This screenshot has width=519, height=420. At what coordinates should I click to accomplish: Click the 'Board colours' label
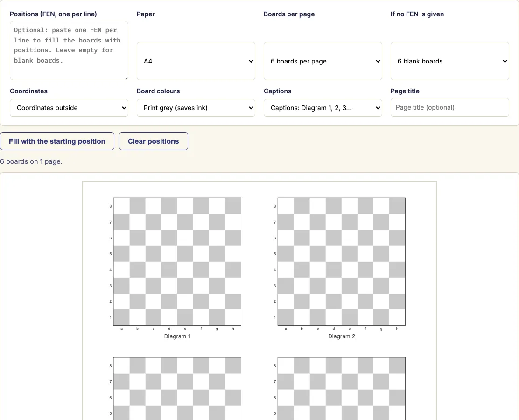(158, 91)
